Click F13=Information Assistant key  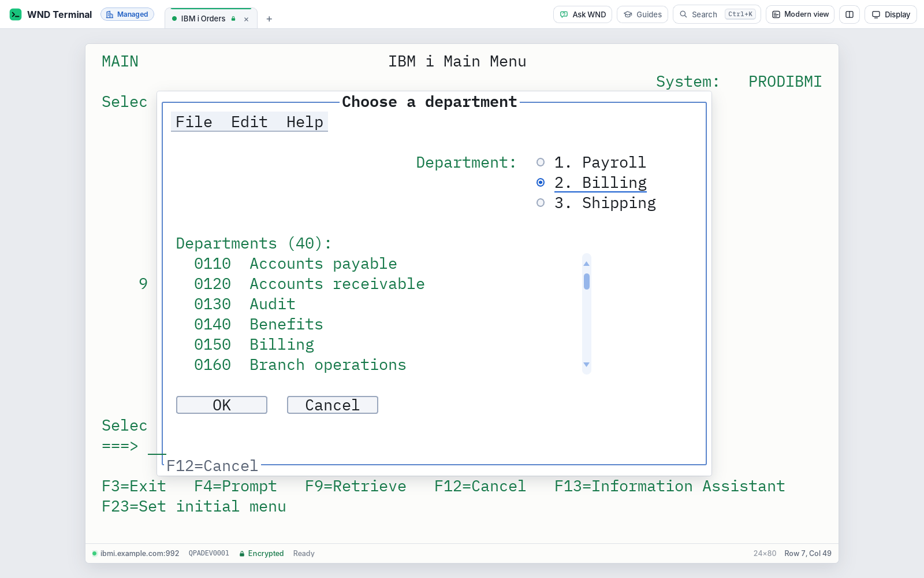tap(670, 486)
